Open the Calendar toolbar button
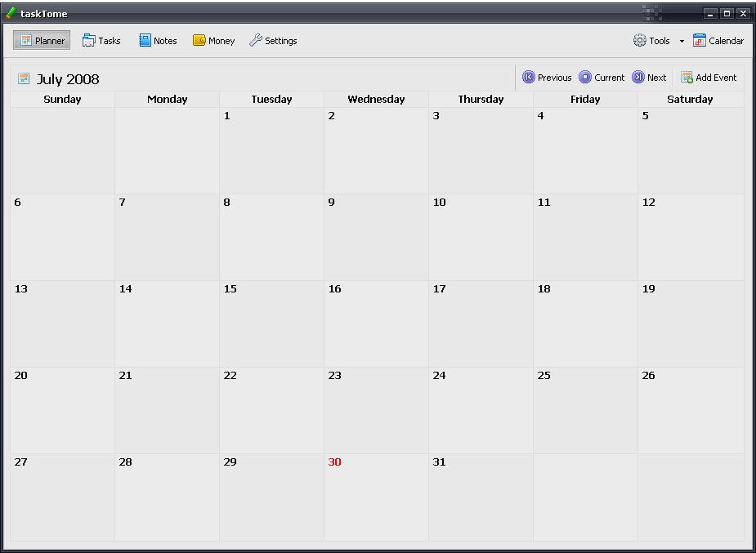 (x=718, y=41)
